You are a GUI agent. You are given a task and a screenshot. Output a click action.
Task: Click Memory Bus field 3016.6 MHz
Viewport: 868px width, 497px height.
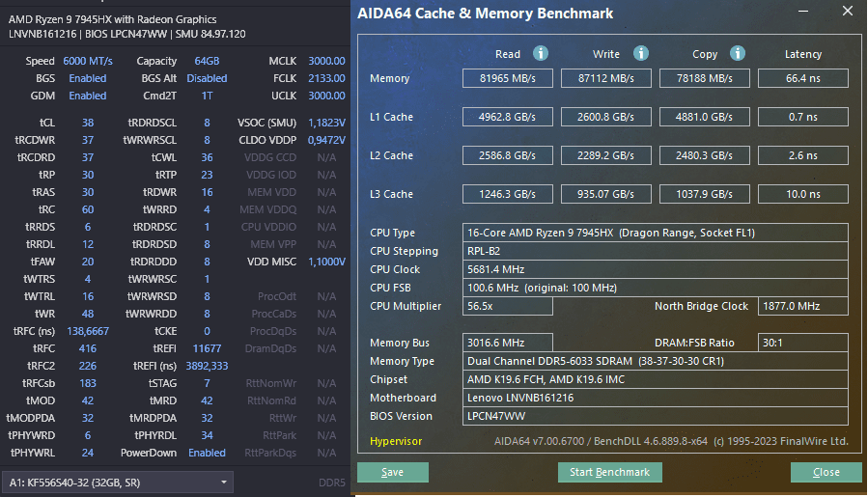tap(508, 343)
